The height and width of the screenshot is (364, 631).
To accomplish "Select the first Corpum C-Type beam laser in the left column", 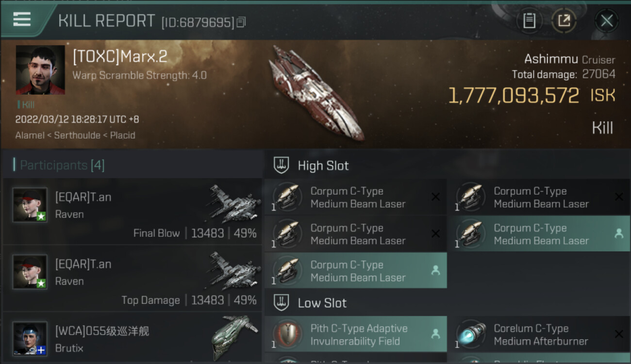I will pyautogui.click(x=356, y=197).
